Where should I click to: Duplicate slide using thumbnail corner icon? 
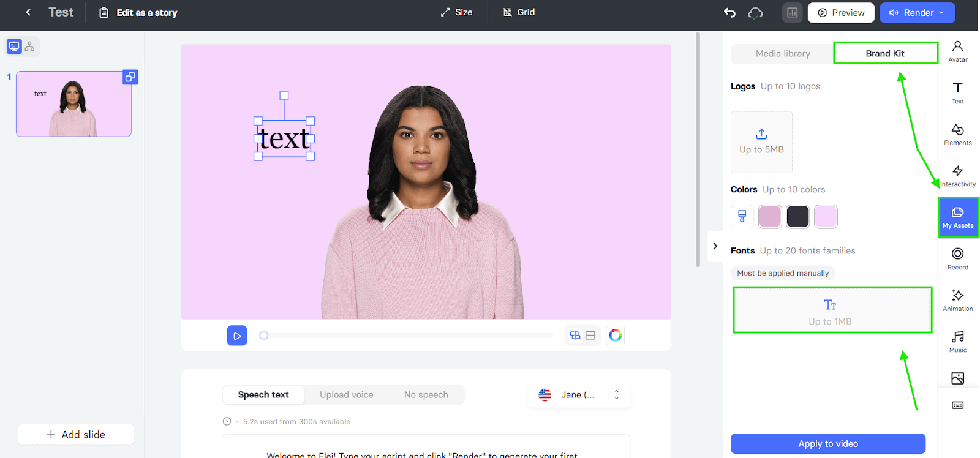[130, 77]
